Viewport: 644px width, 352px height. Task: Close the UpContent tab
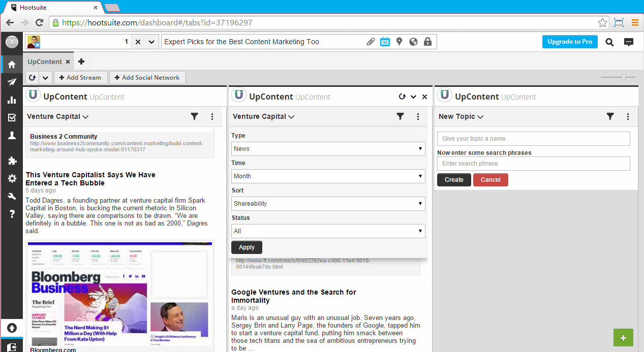(x=68, y=62)
